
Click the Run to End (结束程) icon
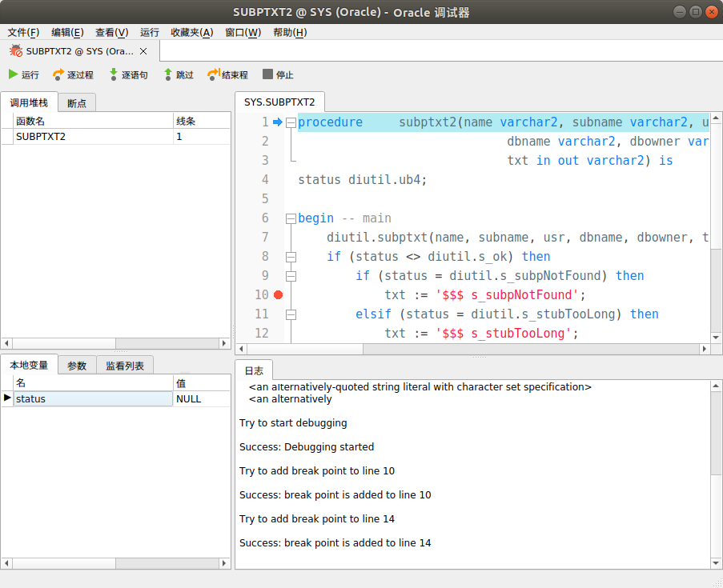[x=214, y=74]
